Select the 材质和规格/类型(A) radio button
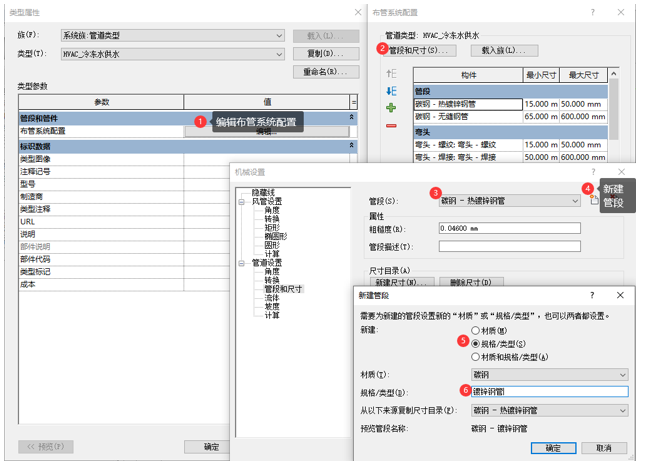Viewport: 645px width, 475px height. (474, 356)
